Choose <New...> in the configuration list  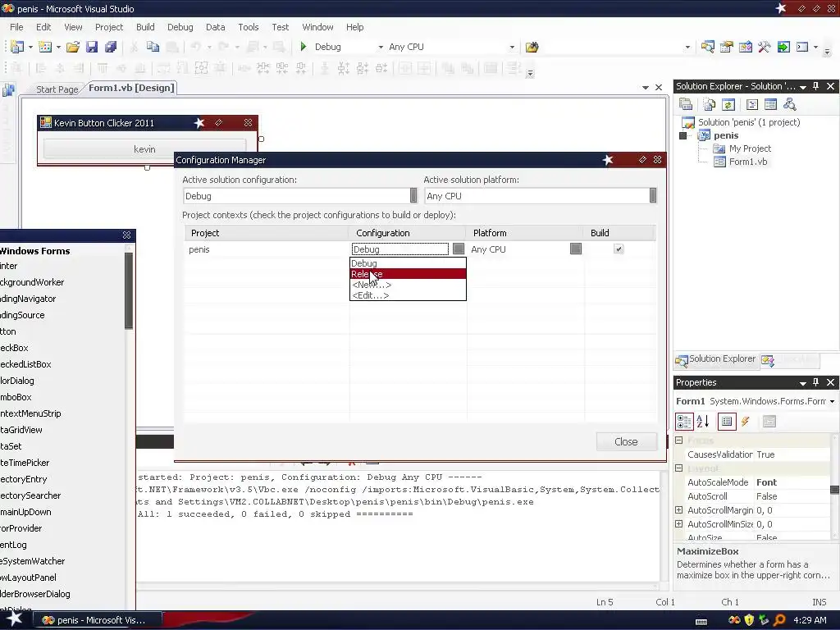coord(408,285)
